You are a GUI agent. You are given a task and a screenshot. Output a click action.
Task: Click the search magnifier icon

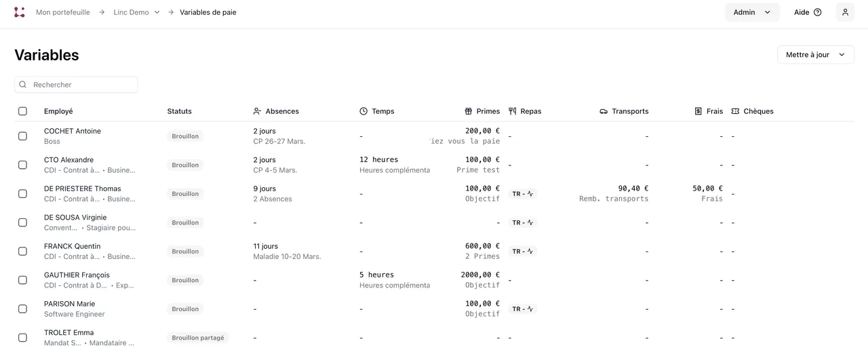23,85
